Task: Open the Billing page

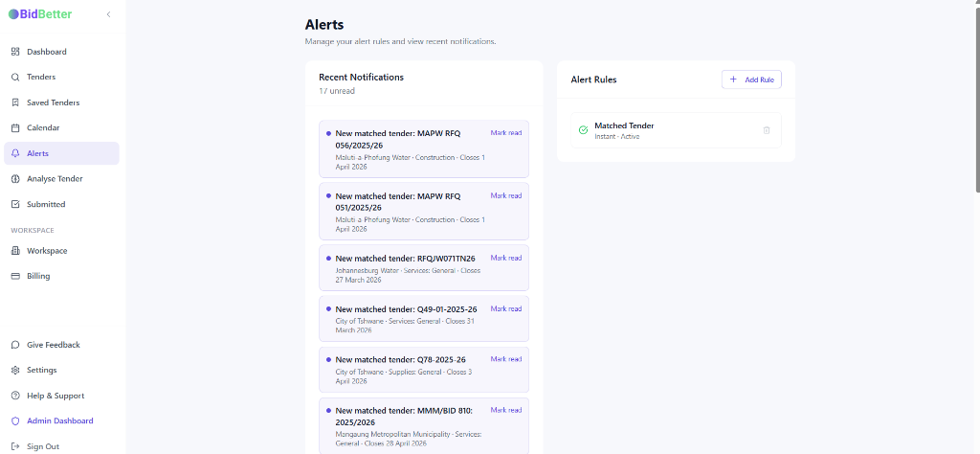Action: [61, 276]
